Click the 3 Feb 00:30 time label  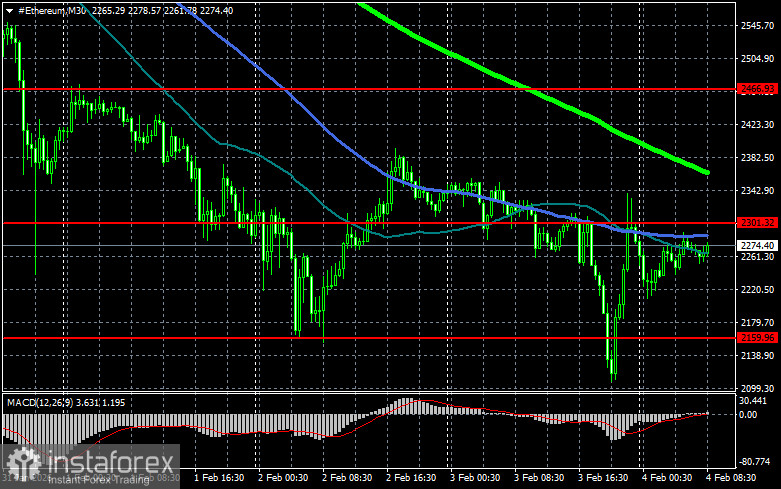475,478
